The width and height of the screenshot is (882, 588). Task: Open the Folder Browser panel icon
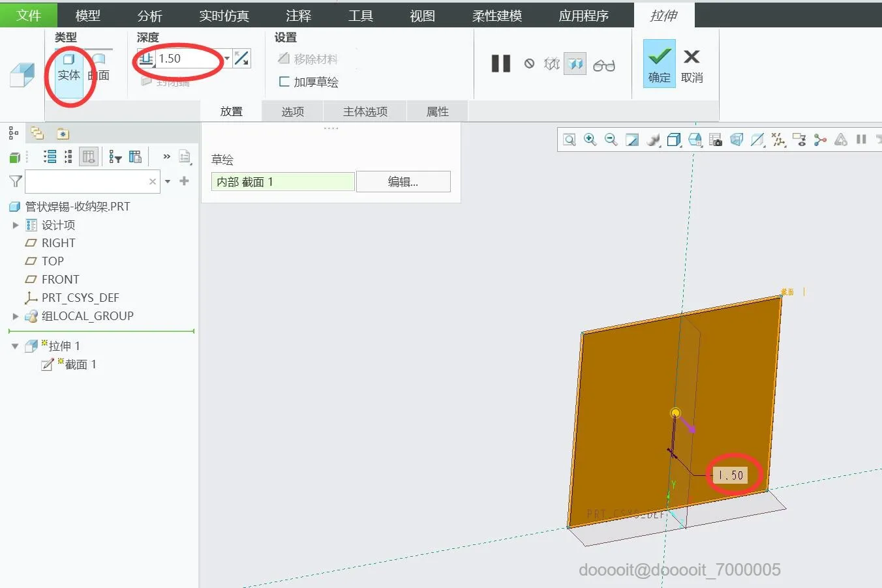pos(37,134)
